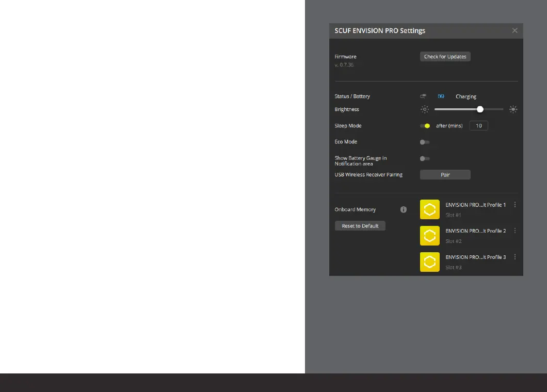Click the sleep minutes input field
The height and width of the screenshot is (392, 547).
479,125
